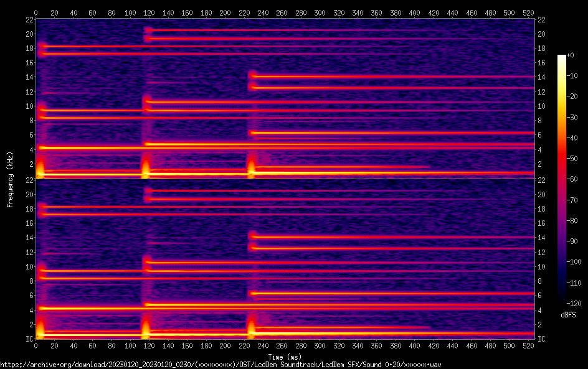Click the third onset burst in top channel

252,168
